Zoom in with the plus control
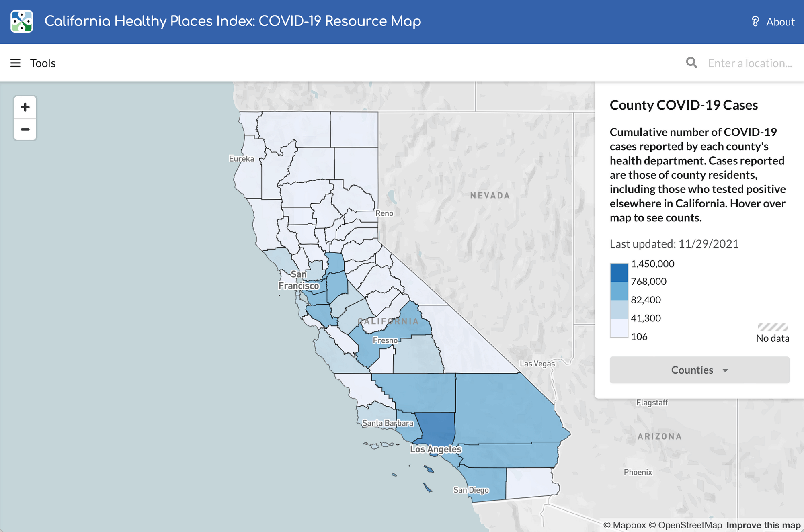Image resolution: width=804 pixels, height=532 pixels. click(x=25, y=106)
